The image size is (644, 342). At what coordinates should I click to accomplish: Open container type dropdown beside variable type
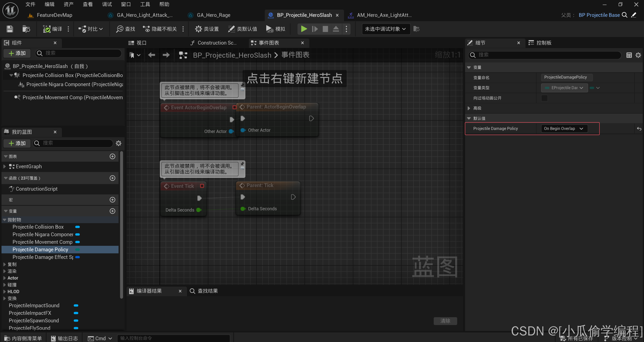[x=595, y=88]
